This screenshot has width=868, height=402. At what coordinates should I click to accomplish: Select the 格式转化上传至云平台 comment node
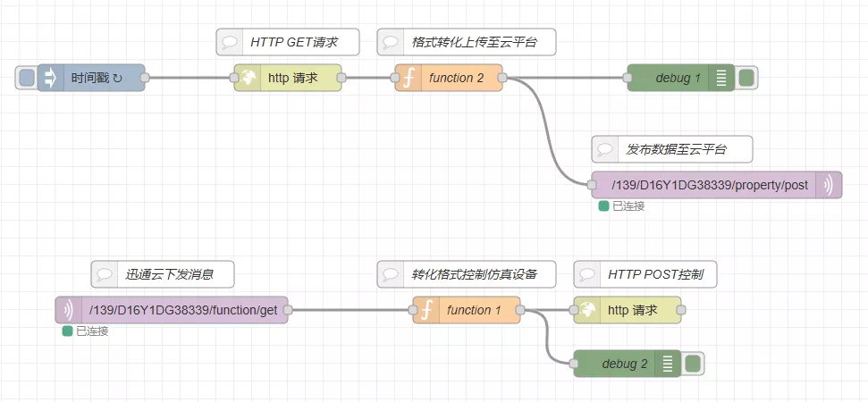[467, 42]
